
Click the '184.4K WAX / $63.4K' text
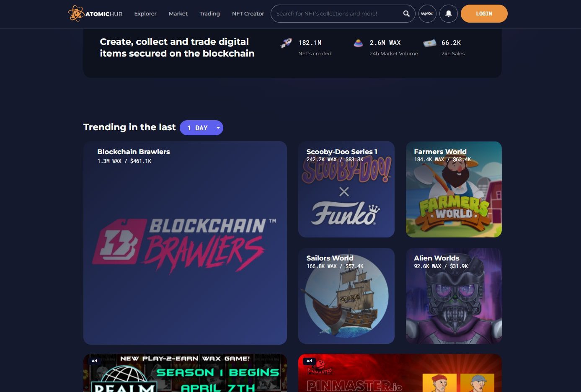pyautogui.click(x=442, y=159)
